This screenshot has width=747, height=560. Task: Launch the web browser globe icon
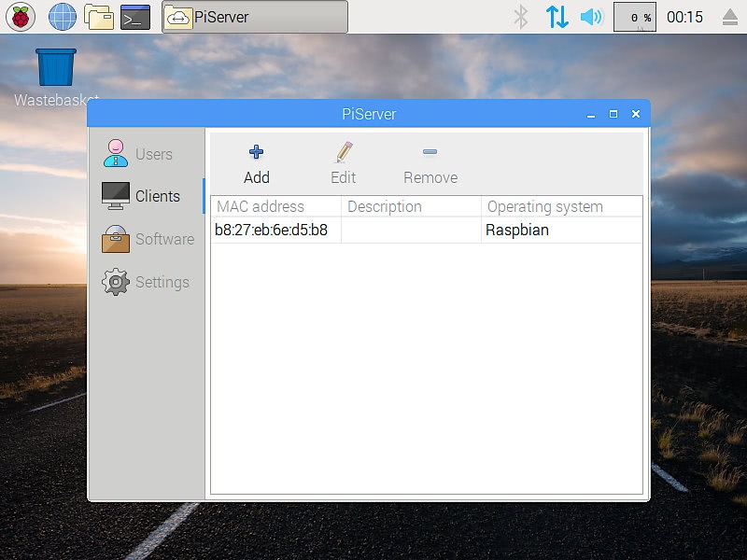[x=62, y=16]
